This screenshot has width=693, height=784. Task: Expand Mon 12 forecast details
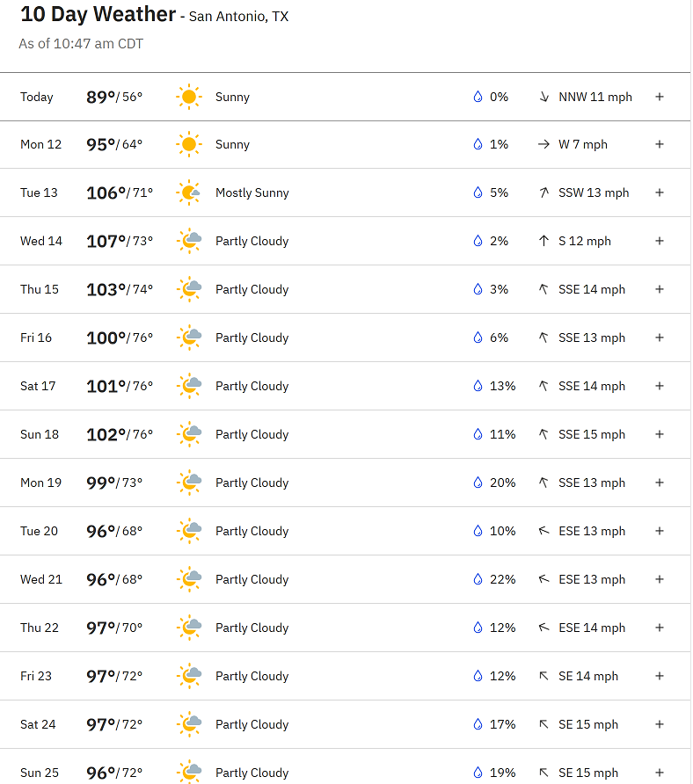[659, 144]
